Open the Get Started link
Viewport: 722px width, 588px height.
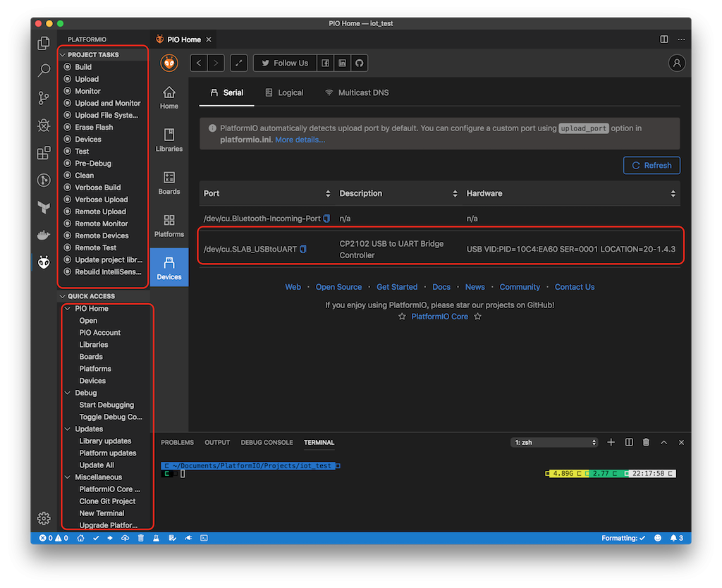[397, 287]
